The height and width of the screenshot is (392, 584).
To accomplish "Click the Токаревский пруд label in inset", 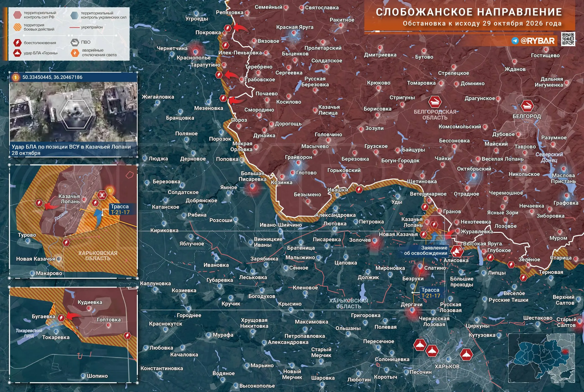I will click(x=29, y=333).
